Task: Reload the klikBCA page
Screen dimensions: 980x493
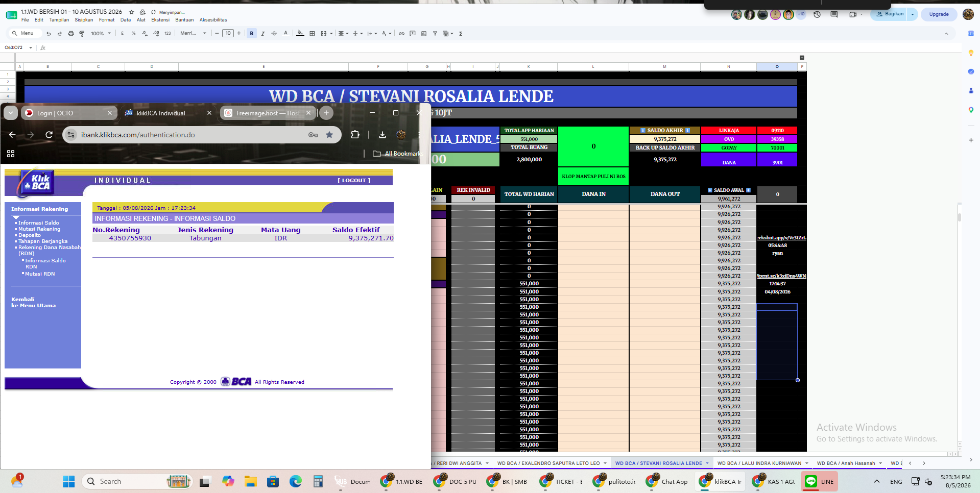Action: pos(49,135)
